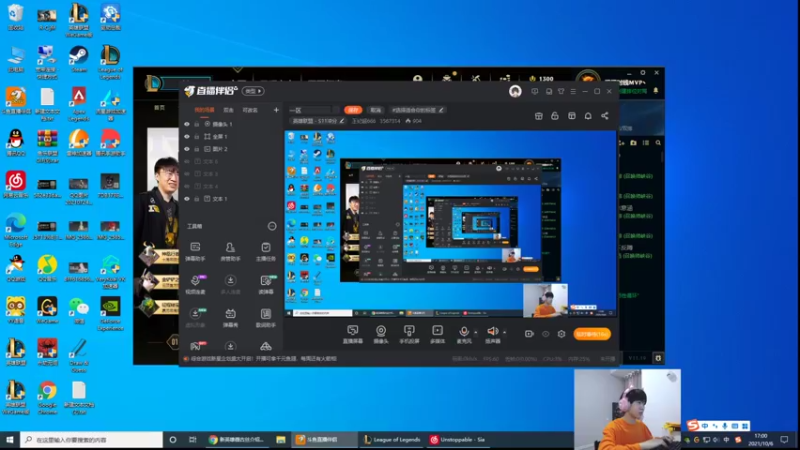Switch to the third scene tab
The image size is (800, 450).
(x=249, y=110)
